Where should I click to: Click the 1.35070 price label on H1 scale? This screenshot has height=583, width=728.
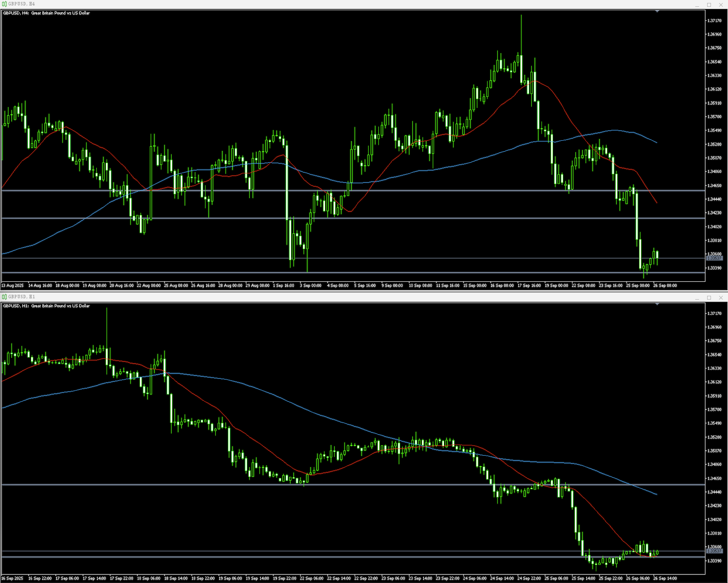(x=714, y=451)
